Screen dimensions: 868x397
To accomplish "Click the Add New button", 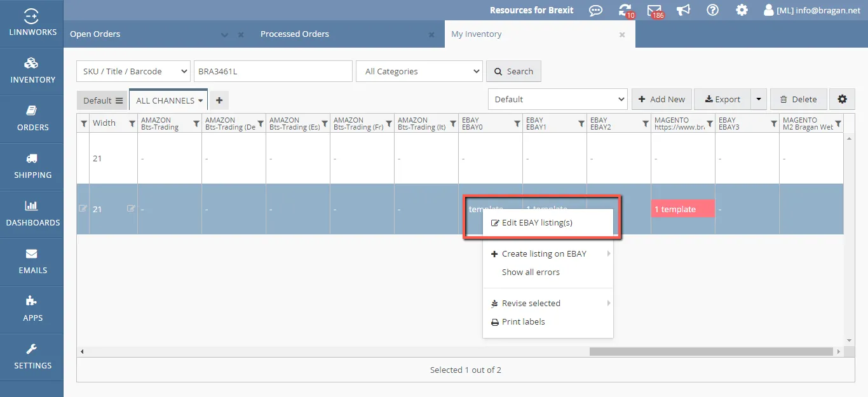I will click(x=661, y=99).
